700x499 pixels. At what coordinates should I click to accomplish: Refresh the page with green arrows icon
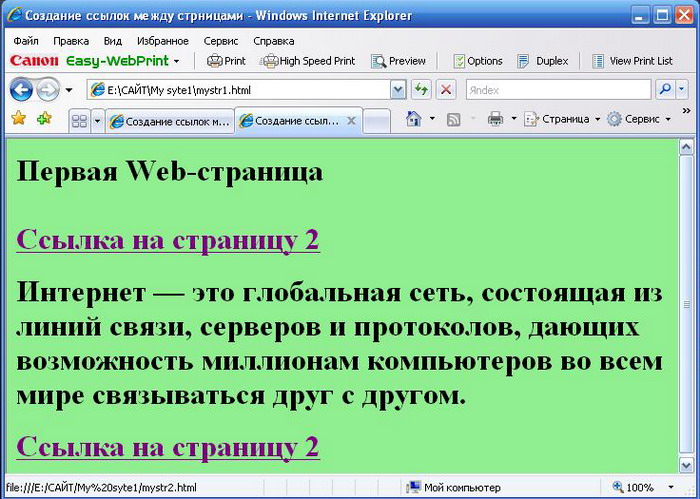click(x=421, y=90)
